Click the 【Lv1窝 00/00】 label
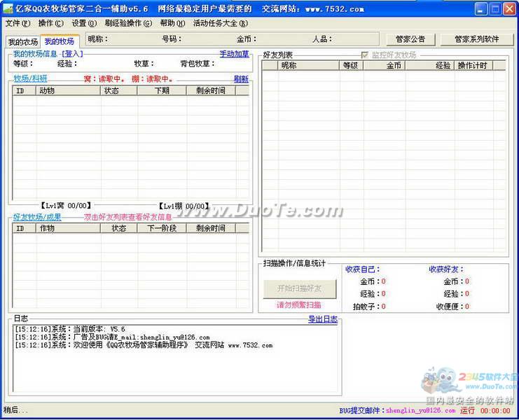This screenshot has width=519, height=420. point(66,206)
